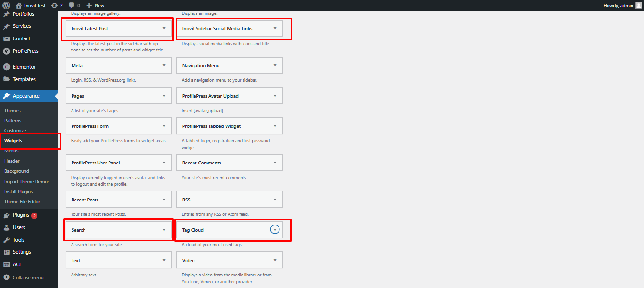Open Menus under Appearance
Viewport: 644px width, 288px height.
click(12, 151)
